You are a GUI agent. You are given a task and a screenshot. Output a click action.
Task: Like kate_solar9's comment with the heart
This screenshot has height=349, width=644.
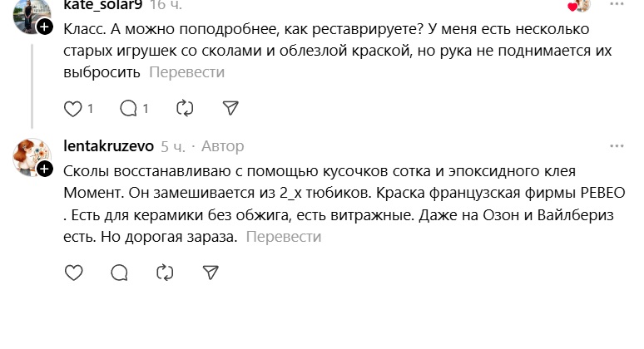73,108
